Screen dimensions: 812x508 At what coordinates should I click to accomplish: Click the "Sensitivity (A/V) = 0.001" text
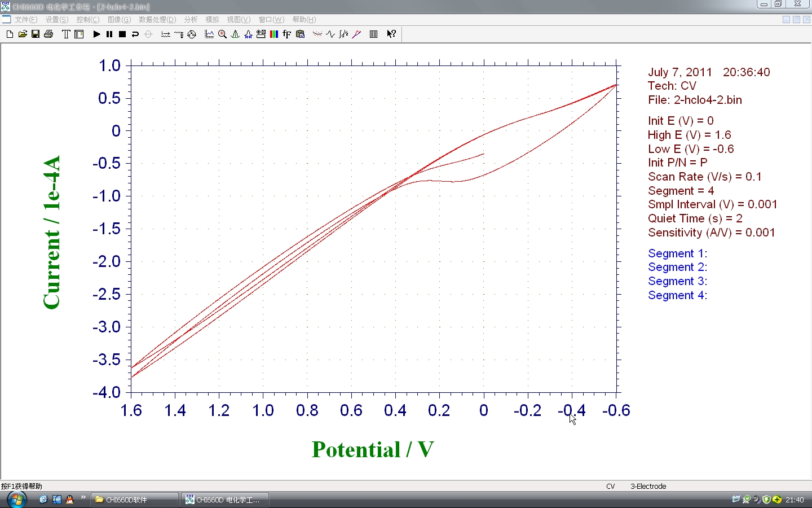(x=712, y=233)
